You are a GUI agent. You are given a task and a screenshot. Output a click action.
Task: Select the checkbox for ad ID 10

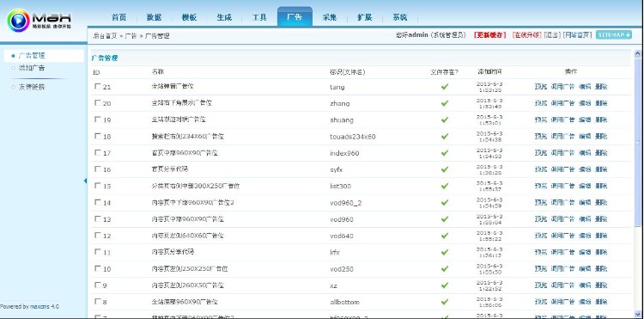[97, 268]
